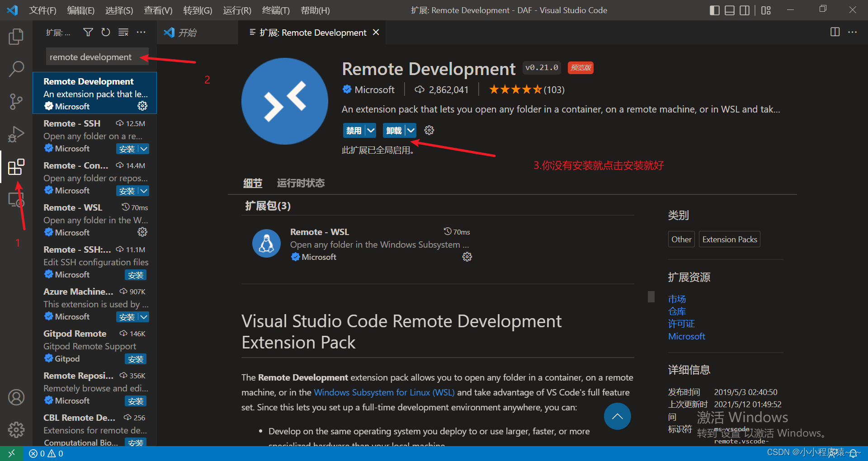The height and width of the screenshot is (461, 868).
Task: Expand Remote - SSH install dropdown arrow
Action: 144,149
